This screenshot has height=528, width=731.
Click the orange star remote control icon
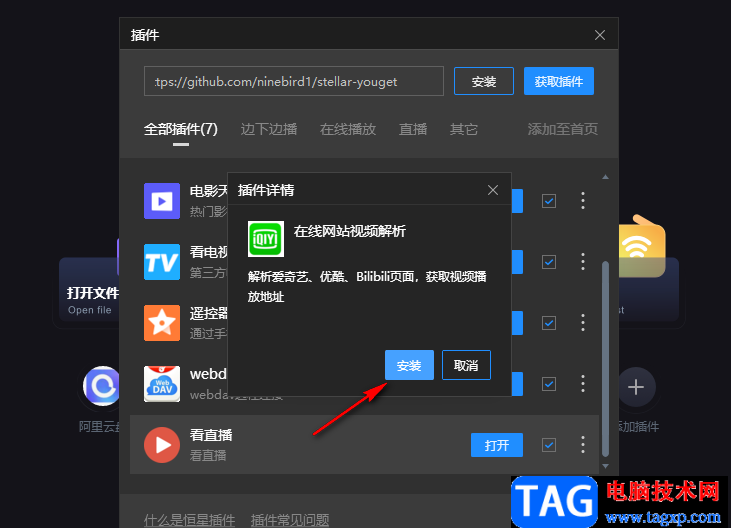click(162, 323)
